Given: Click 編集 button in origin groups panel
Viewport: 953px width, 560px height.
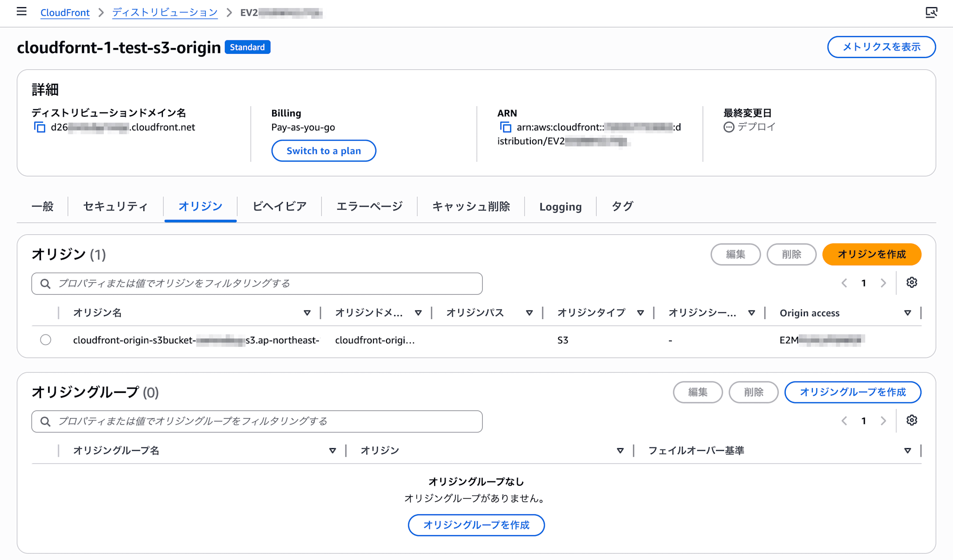Looking at the screenshot, I should coord(698,392).
